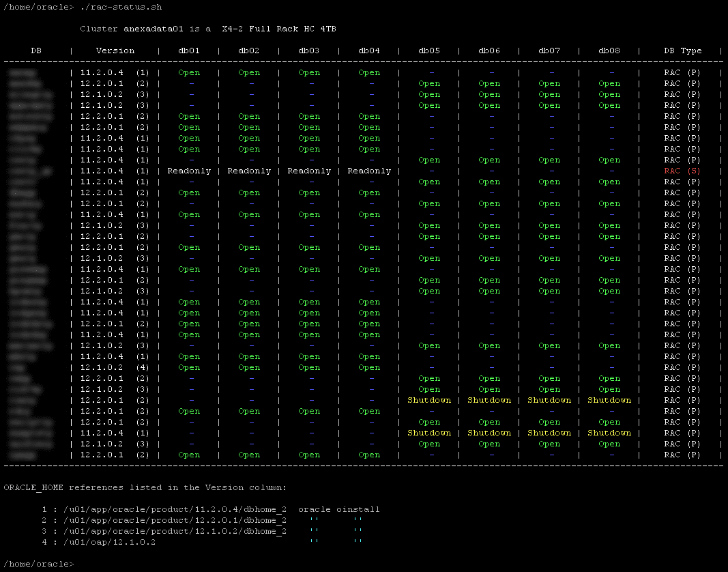Click the 'oracle oinstall' owner text
The width and height of the screenshot is (728, 572).
pos(339,510)
